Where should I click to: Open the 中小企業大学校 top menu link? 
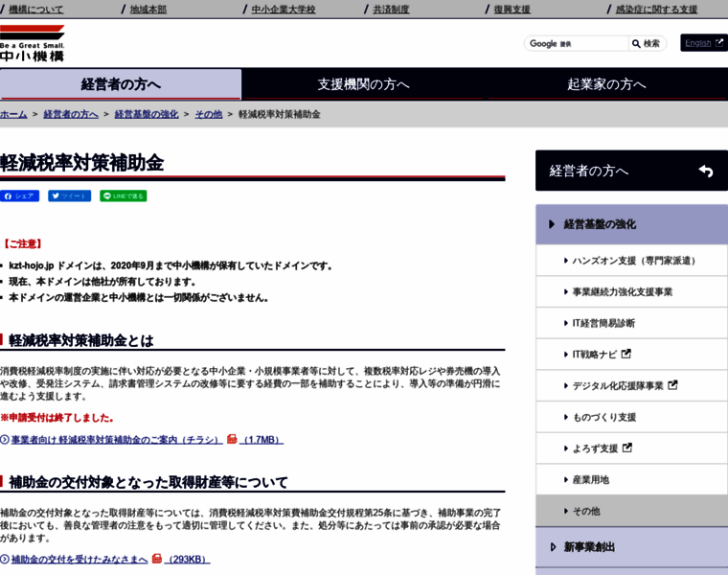pyautogui.click(x=284, y=10)
